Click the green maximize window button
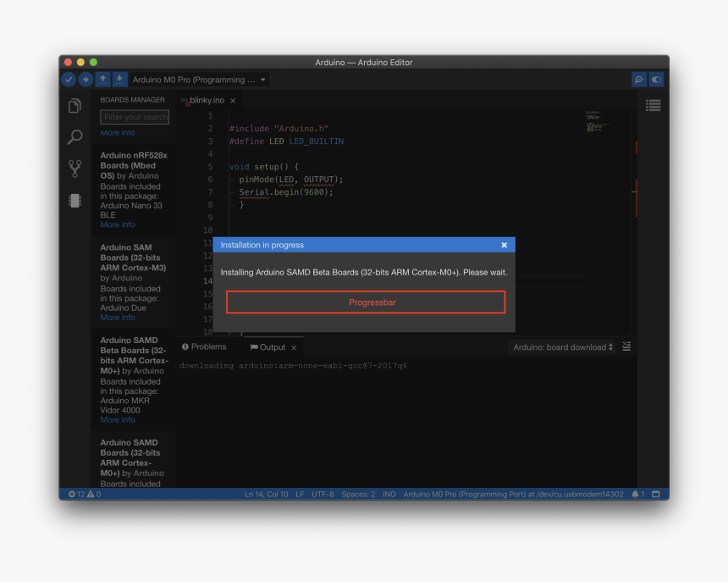 (x=93, y=62)
